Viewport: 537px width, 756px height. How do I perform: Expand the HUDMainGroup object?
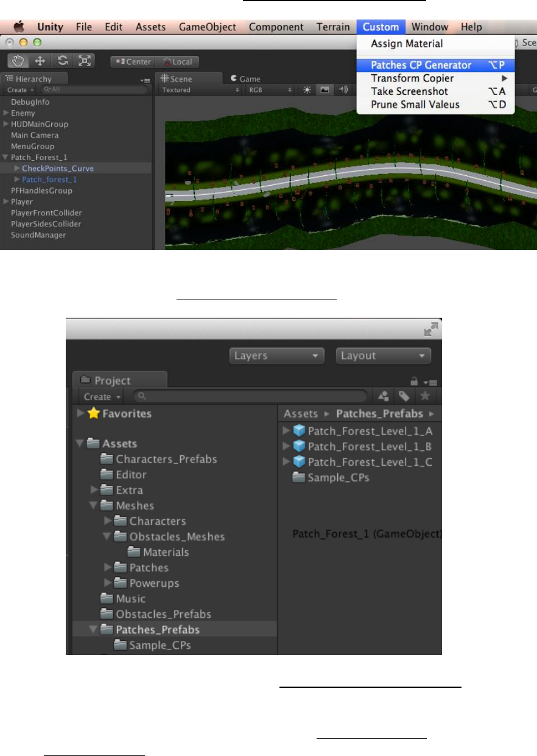tap(6, 124)
